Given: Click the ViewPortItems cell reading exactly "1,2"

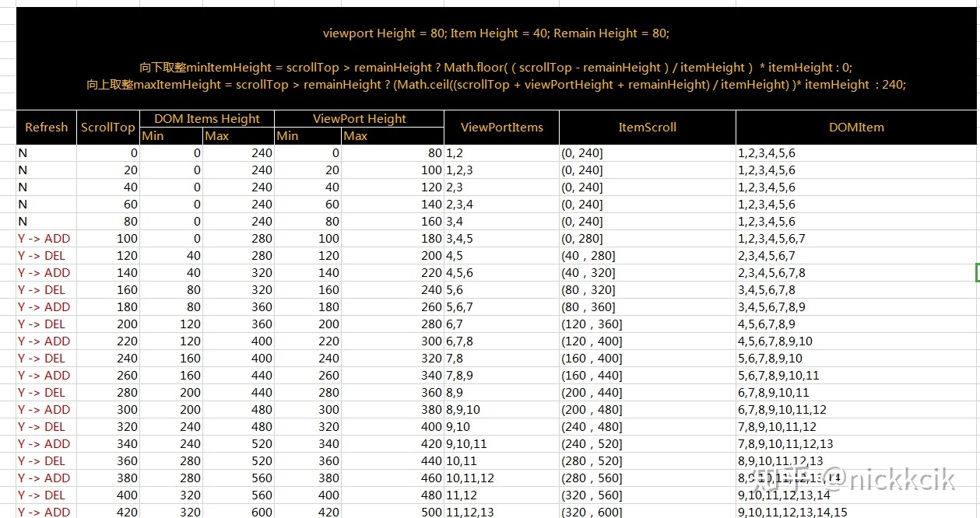Looking at the screenshot, I should point(502,153).
